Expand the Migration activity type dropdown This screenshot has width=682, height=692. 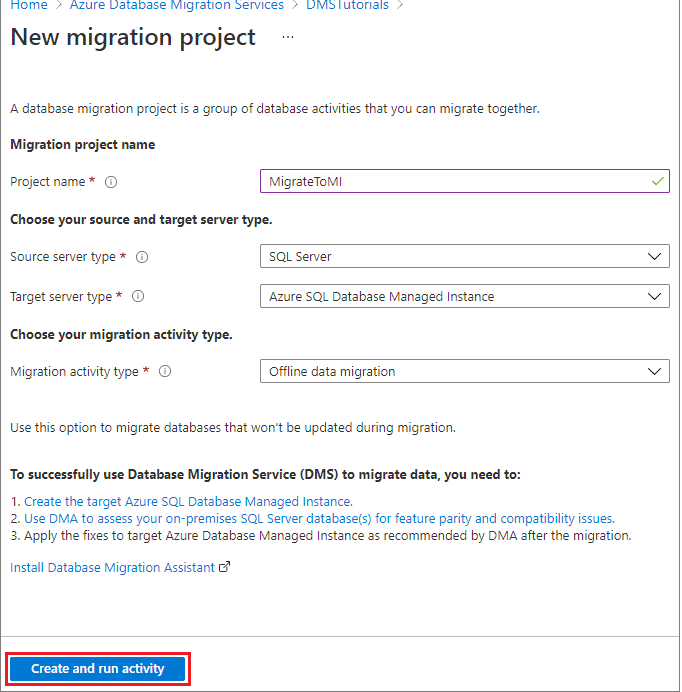click(x=656, y=372)
